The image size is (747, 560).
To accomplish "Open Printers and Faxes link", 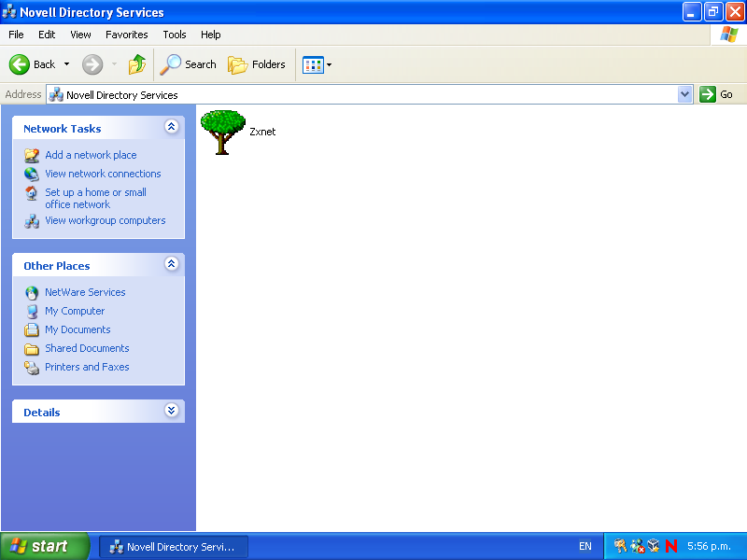I will tap(87, 367).
